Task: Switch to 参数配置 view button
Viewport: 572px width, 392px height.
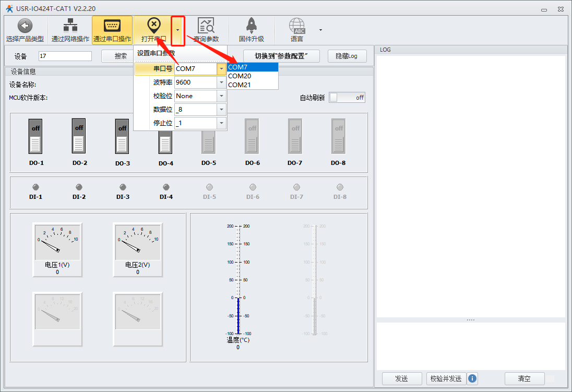Action: click(x=281, y=56)
